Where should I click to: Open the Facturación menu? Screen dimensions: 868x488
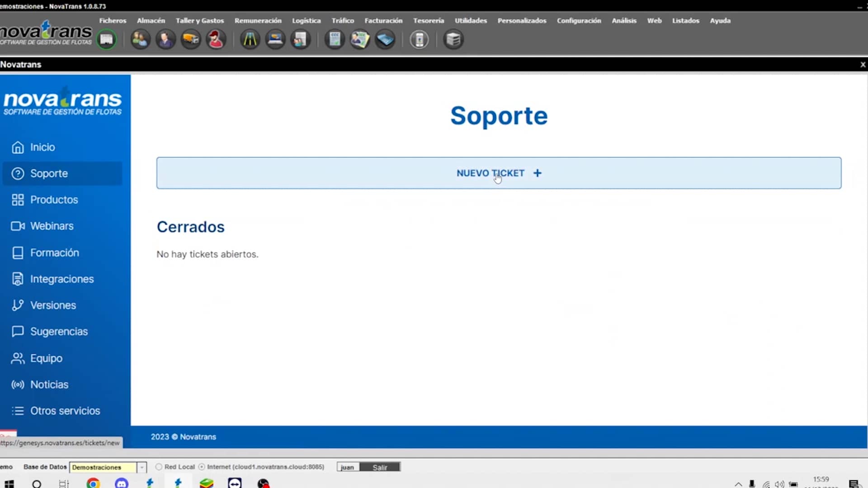383,21
